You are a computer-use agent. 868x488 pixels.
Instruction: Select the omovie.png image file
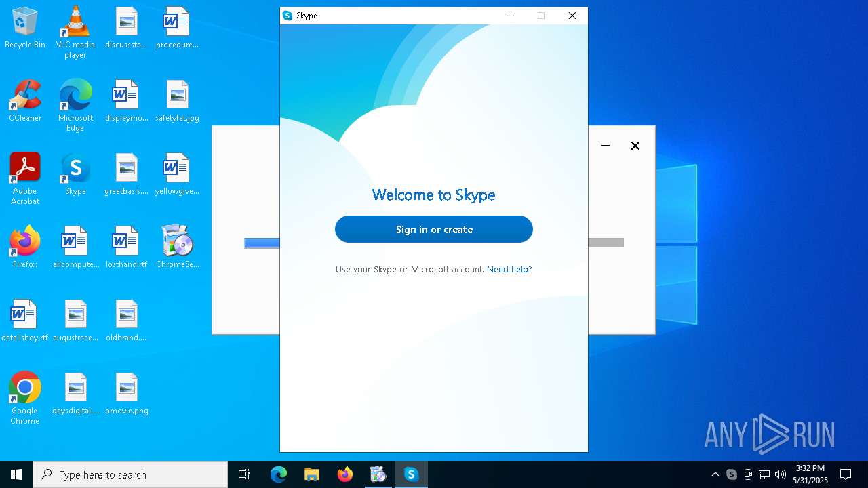(126, 394)
